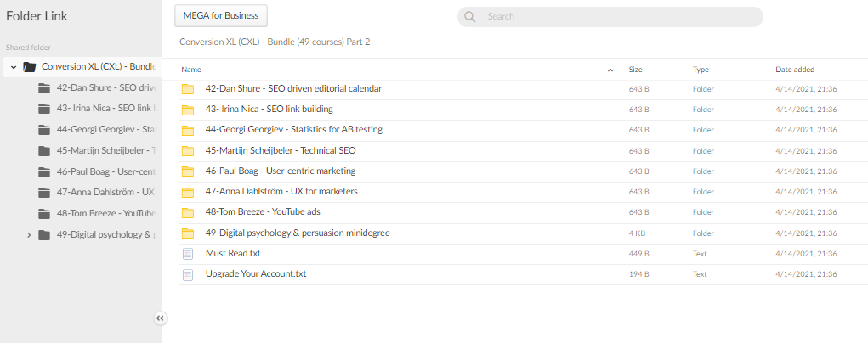Open 46-Paul Boag folder icon in sidebar tree
This screenshot has height=343, width=868.
point(44,172)
